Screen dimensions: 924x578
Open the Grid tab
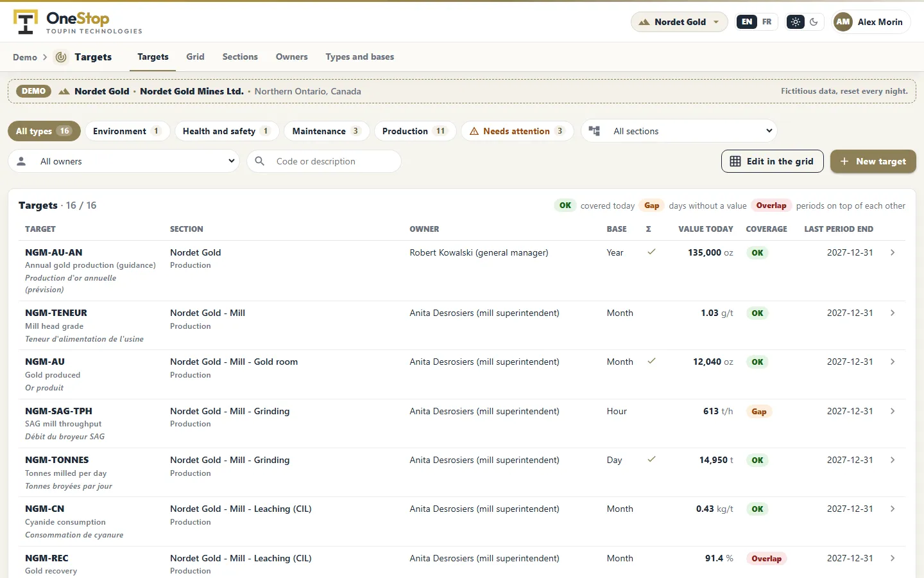coord(195,57)
